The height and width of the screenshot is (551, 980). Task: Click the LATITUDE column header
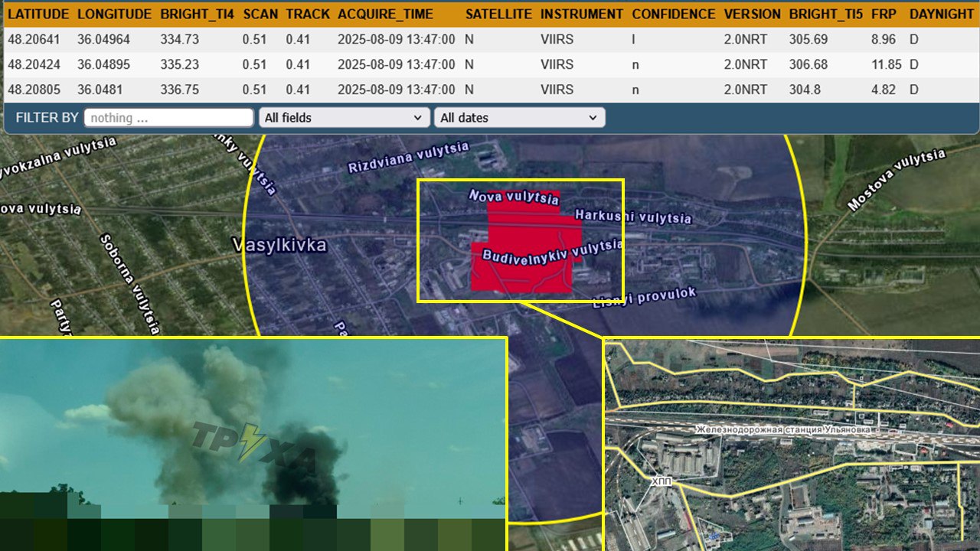[38, 14]
